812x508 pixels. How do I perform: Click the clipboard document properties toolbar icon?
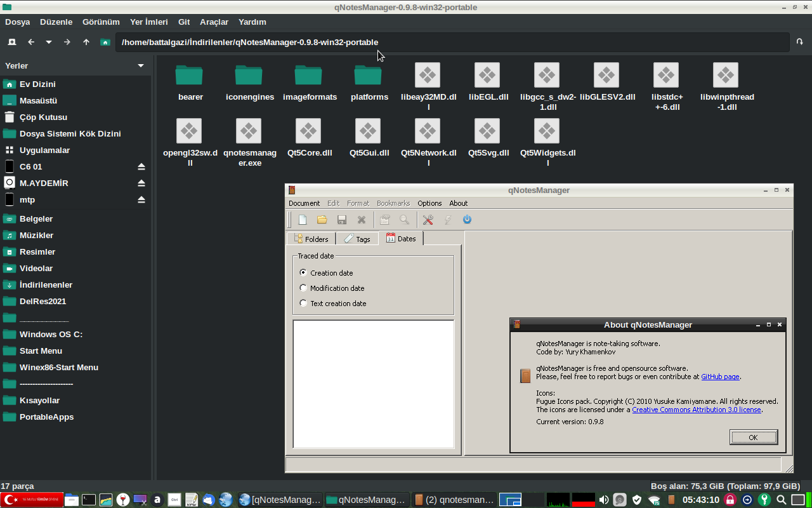tap(384, 220)
